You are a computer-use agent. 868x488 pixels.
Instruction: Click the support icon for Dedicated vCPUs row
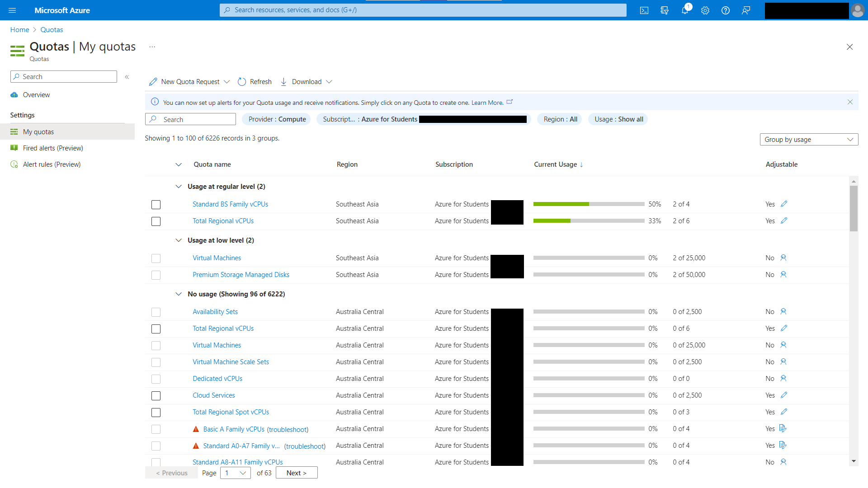(x=783, y=379)
